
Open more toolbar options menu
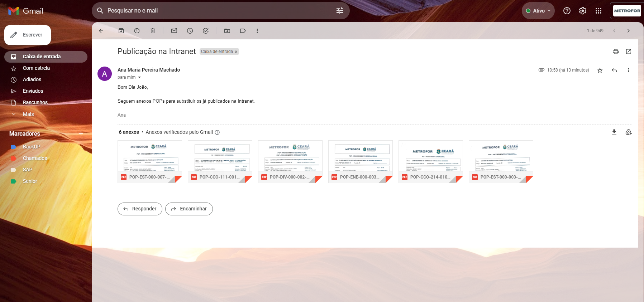pos(257,31)
